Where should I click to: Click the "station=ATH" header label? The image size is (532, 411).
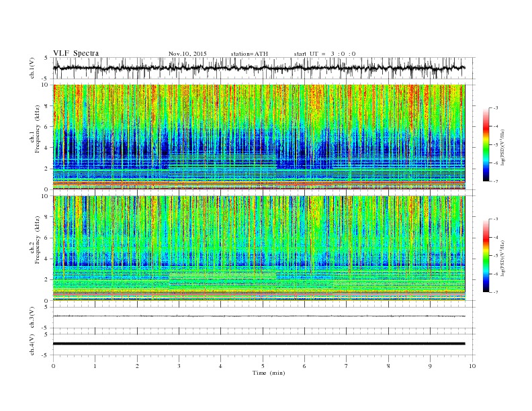(x=249, y=54)
